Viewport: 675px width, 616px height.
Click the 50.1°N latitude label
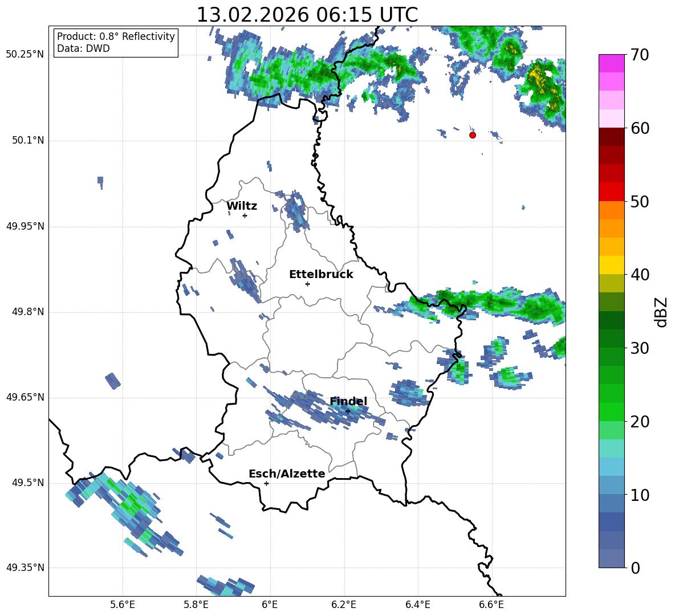[x=28, y=141]
